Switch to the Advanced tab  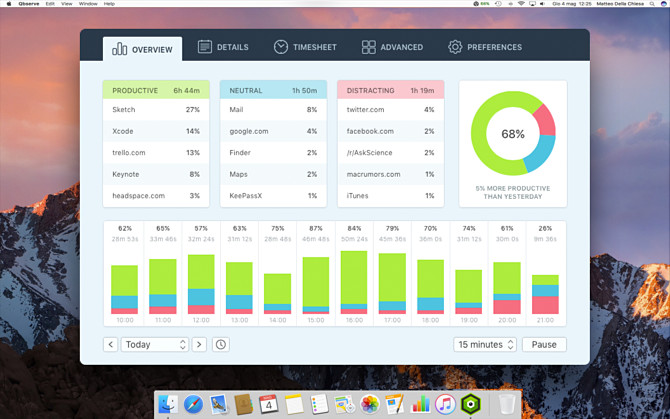(x=392, y=47)
